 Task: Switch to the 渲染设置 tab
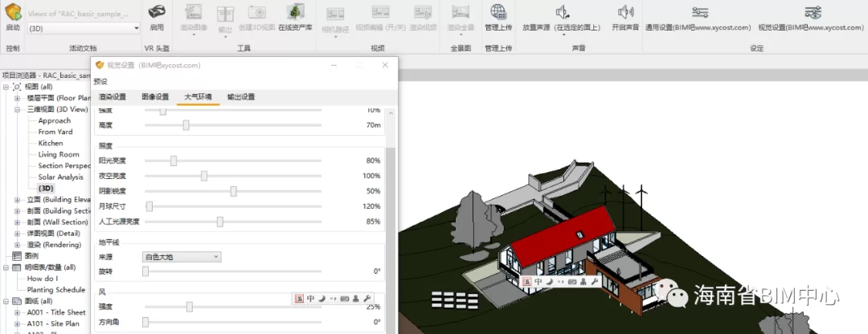click(x=113, y=97)
